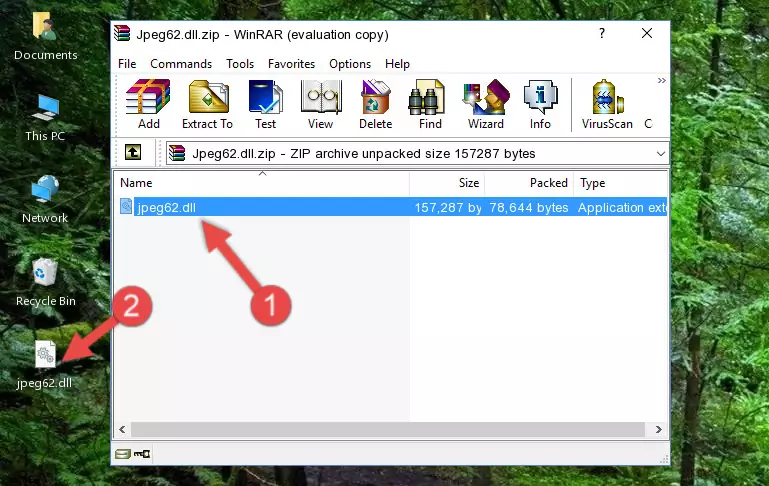
Task: Open the Favorites menu
Action: 291,64
